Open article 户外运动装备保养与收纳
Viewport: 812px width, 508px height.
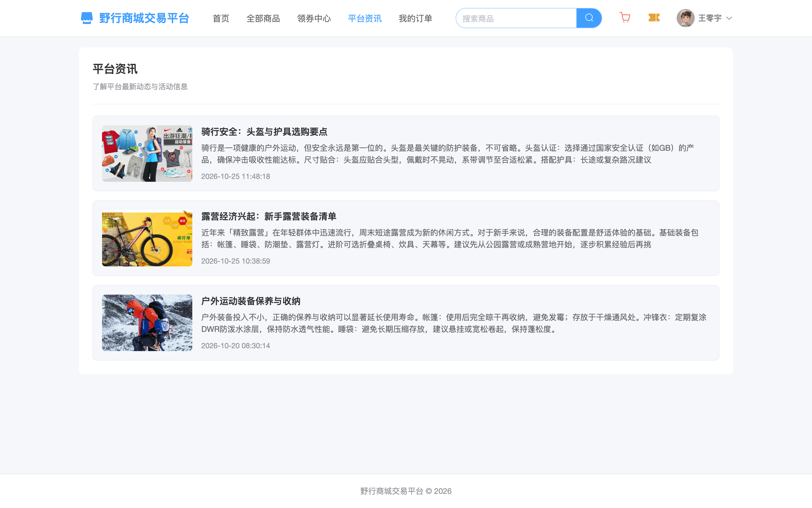pyautogui.click(x=251, y=301)
